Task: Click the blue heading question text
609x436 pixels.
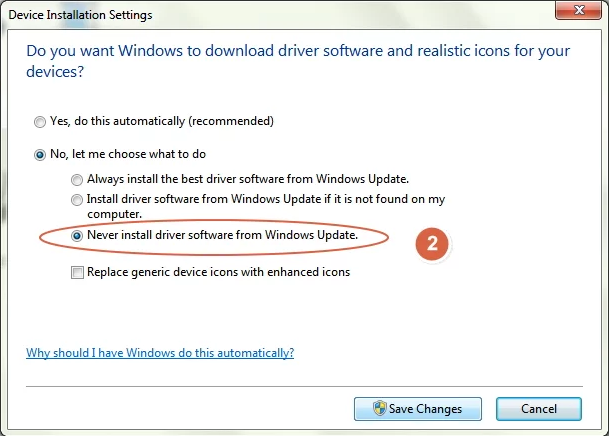Action: 298,61
